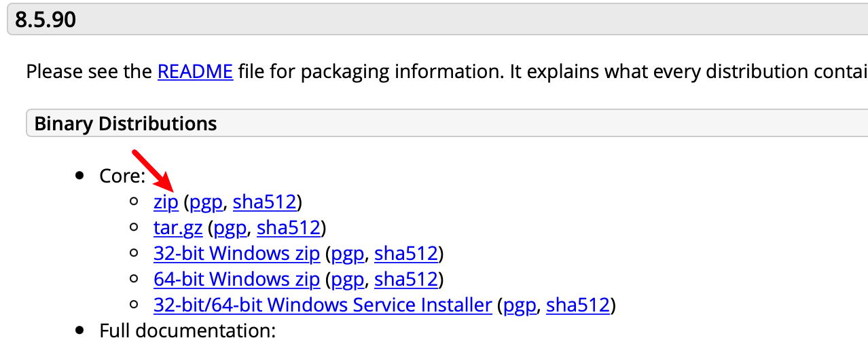Open sha512 checksum for 64-bit Windows zip
This screenshot has height=338, width=868.
tap(406, 280)
